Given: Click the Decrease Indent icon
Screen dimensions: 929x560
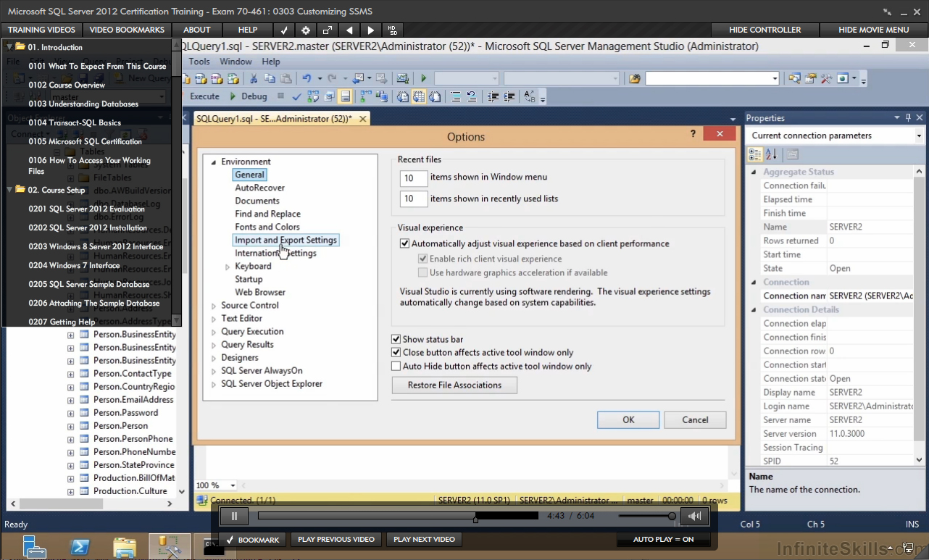Looking at the screenshot, I should pyautogui.click(x=493, y=96).
